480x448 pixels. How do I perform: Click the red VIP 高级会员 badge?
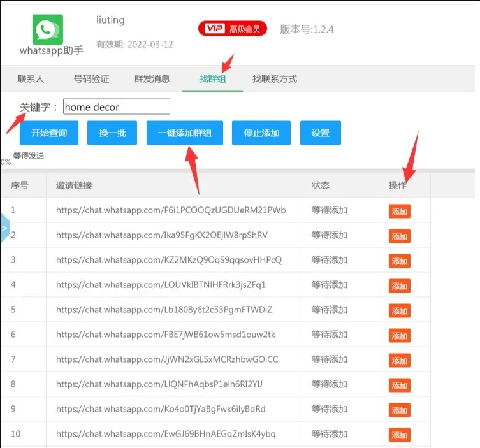[x=233, y=29]
